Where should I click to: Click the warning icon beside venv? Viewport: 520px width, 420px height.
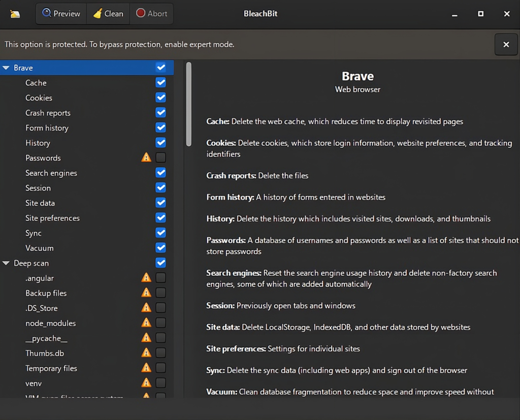coord(146,383)
